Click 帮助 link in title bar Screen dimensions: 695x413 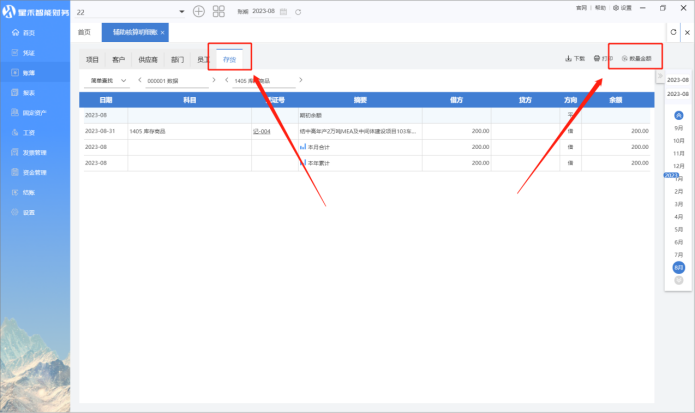coord(600,7)
